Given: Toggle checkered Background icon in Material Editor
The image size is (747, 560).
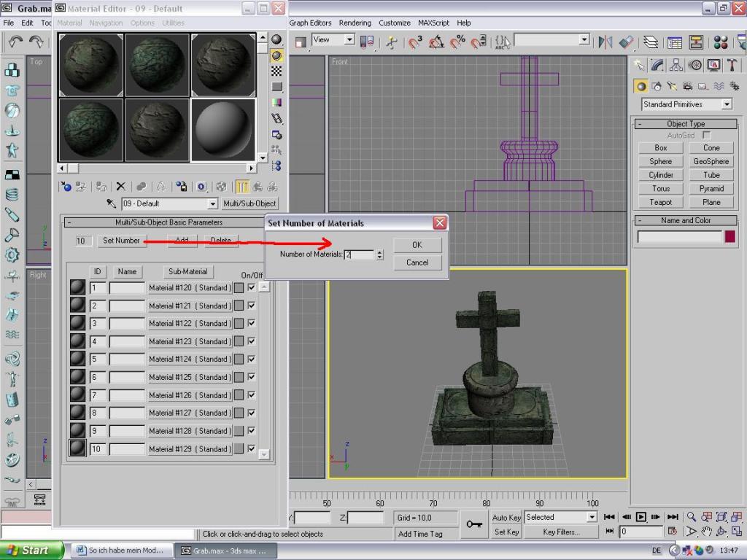Looking at the screenshot, I should 276,71.
